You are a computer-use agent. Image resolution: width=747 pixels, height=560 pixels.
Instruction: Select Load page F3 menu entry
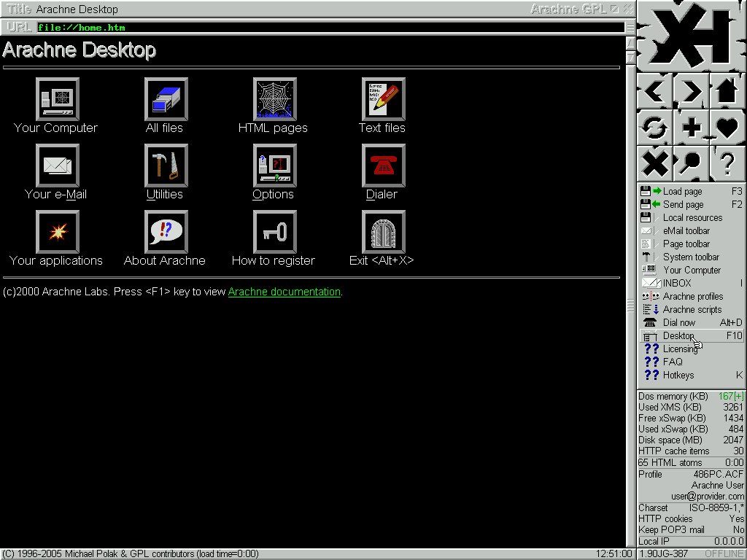(x=692, y=192)
